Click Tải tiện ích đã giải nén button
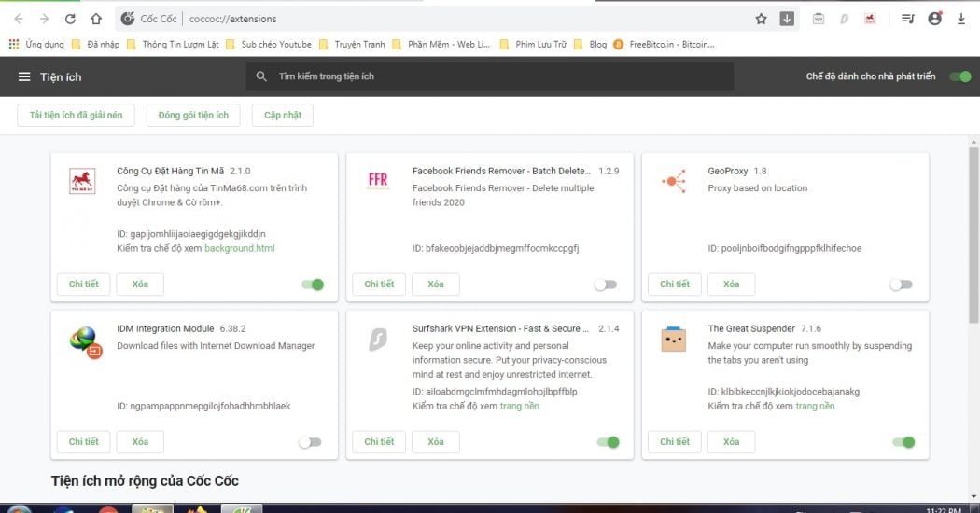 click(76, 115)
